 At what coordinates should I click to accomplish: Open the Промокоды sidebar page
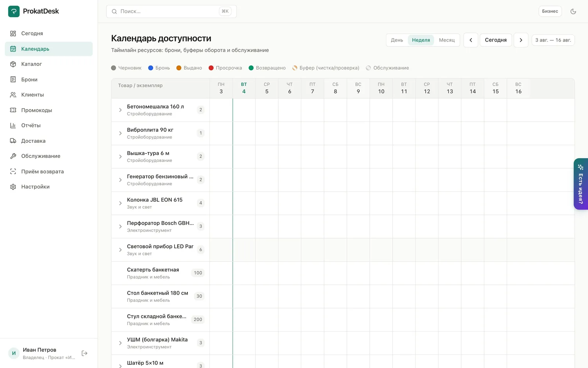coord(49,110)
